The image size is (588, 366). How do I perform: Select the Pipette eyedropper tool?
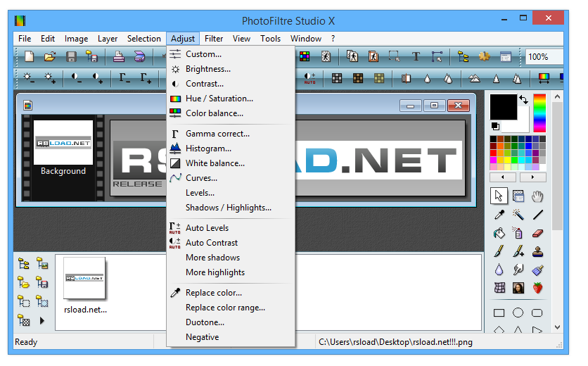pyautogui.click(x=499, y=215)
